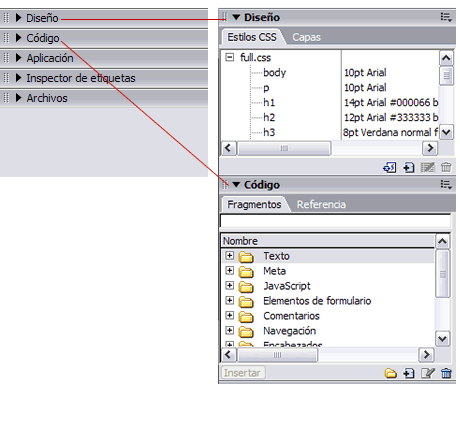460x430 pixels.
Task: Select the Comentarios folder icon
Action: click(x=246, y=317)
